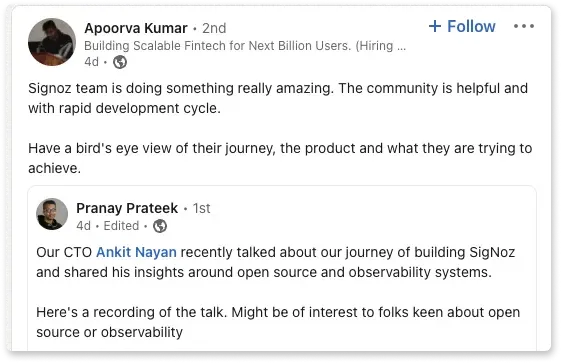This screenshot has height=363, width=561.
Task: Follow Apoorva Kumar
Action: tap(462, 26)
